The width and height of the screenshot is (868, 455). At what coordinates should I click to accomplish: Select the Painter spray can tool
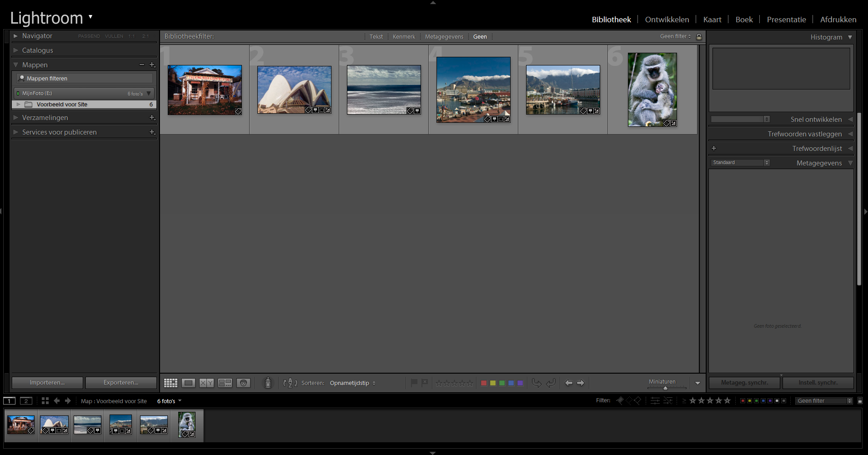(268, 383)
